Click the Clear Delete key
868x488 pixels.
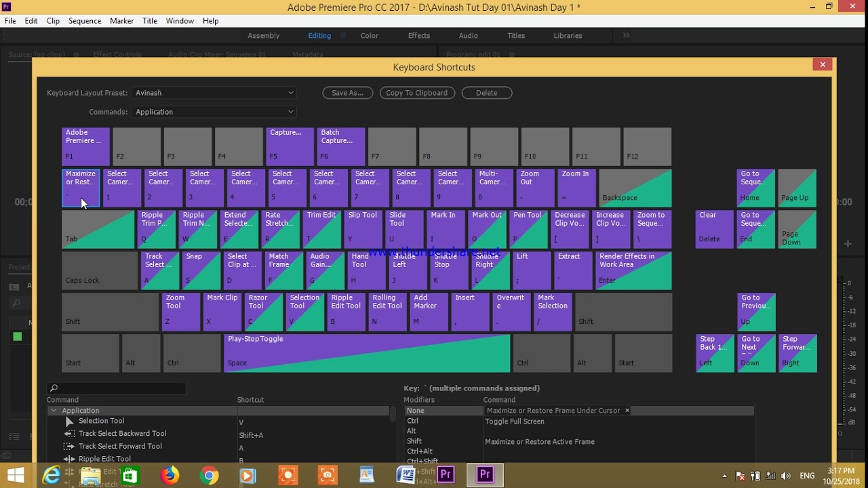714,229
